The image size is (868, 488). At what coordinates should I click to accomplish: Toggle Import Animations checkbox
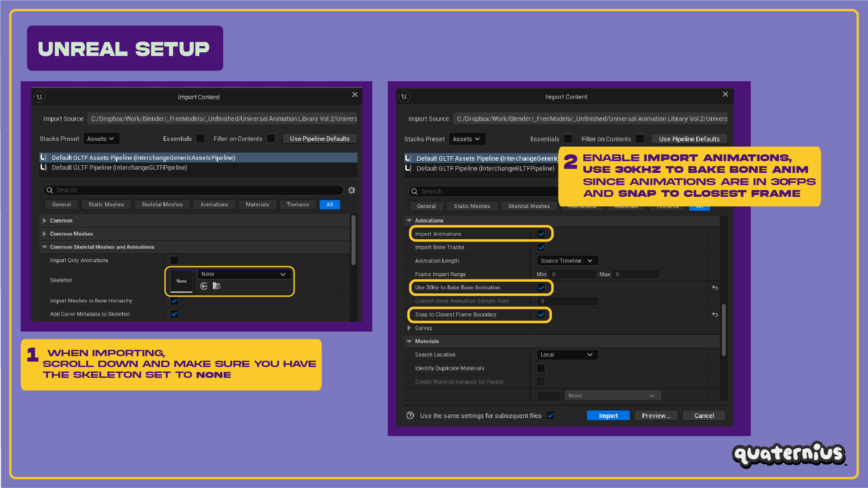pyautogui.click(x=541, y=234)
